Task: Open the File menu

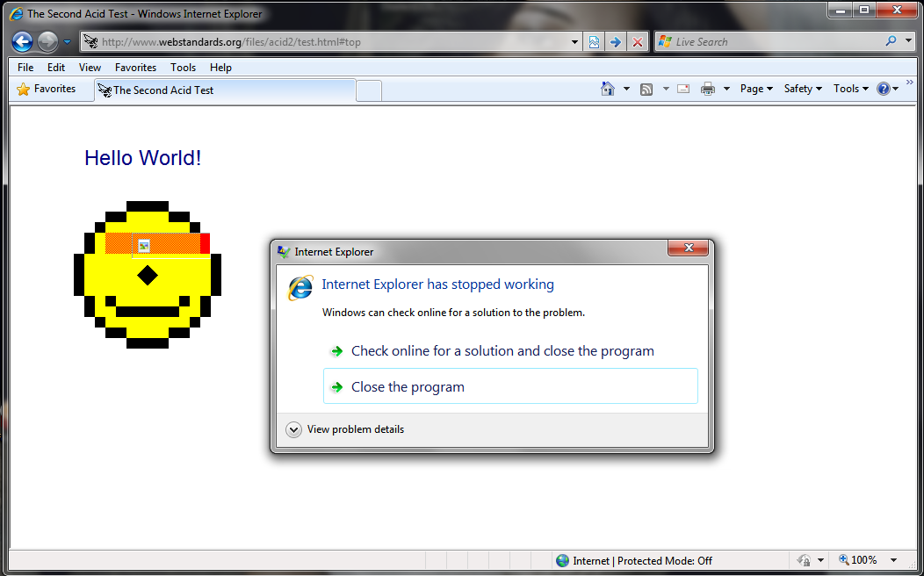Action: coord(25,67)
